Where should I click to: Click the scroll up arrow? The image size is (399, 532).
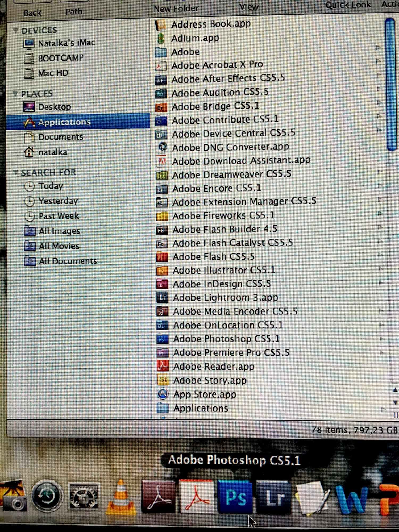[x=395, y=390]
